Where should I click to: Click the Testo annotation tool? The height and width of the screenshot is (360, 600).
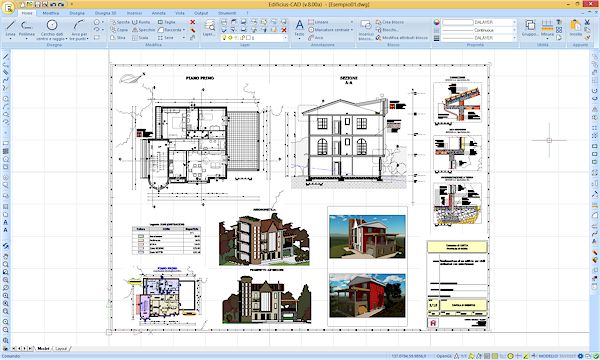[300, 28]
